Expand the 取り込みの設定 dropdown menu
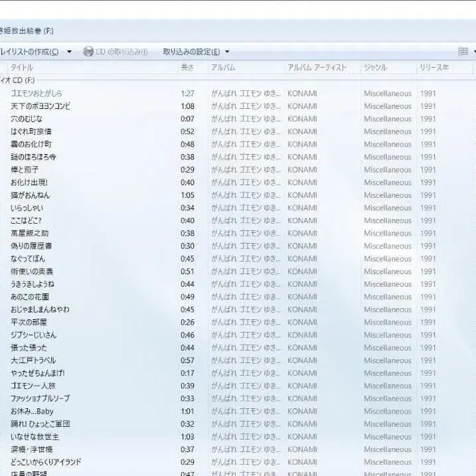Image resolution: width=476 pixels, height=476 pixels. click(x=227, y=52)
